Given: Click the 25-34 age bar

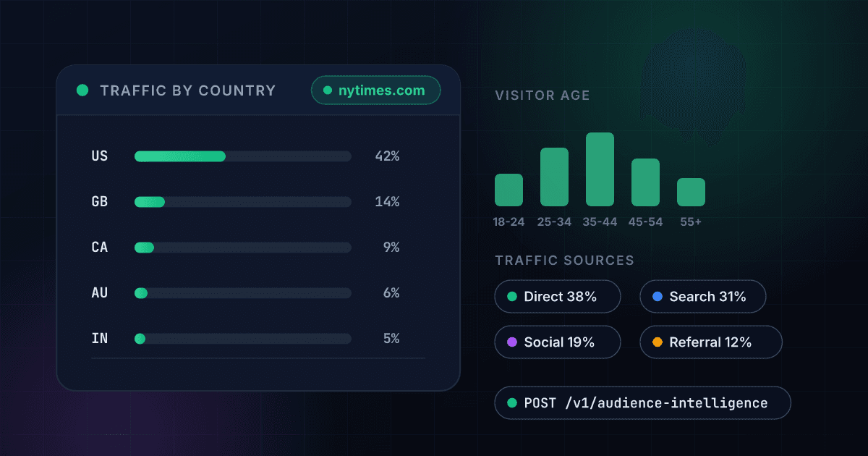Looking at the screenshot, I should (x=554, y=177).
